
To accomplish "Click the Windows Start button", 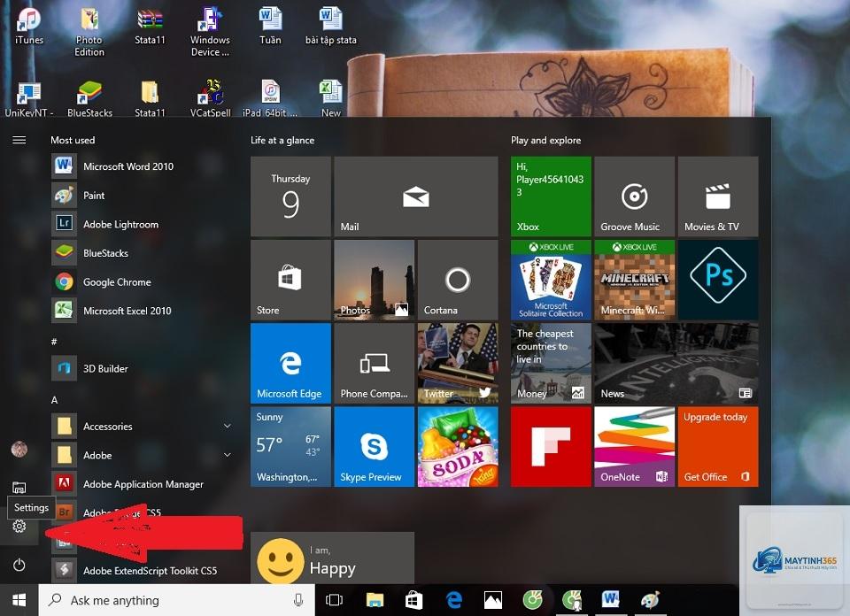I will (x=19, y=600).
